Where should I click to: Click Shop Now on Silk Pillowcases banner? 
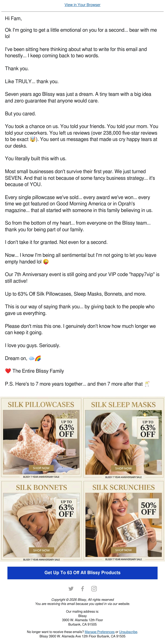41,468
